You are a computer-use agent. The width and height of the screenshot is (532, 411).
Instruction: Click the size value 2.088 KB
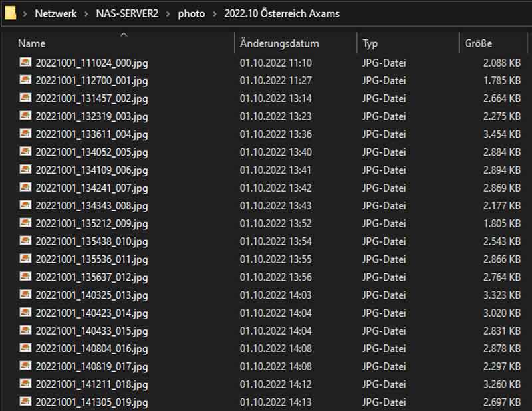click(x=502, y=63)
